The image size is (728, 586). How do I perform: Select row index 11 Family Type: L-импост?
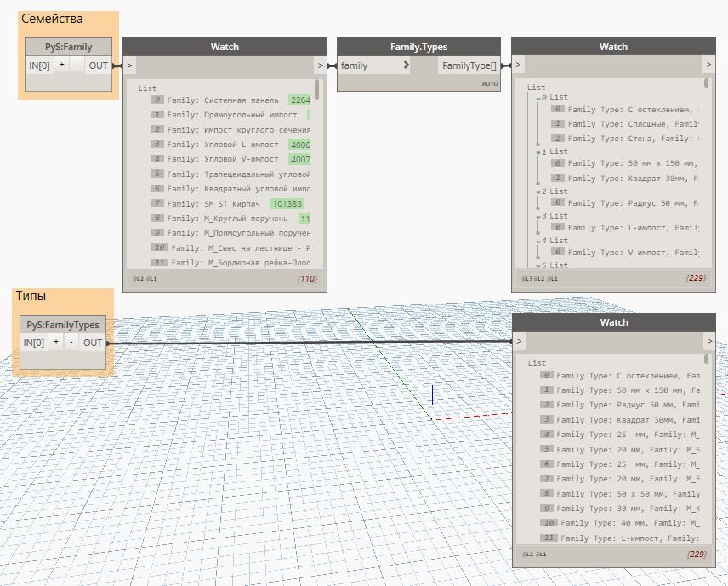[x=620, y=538]
